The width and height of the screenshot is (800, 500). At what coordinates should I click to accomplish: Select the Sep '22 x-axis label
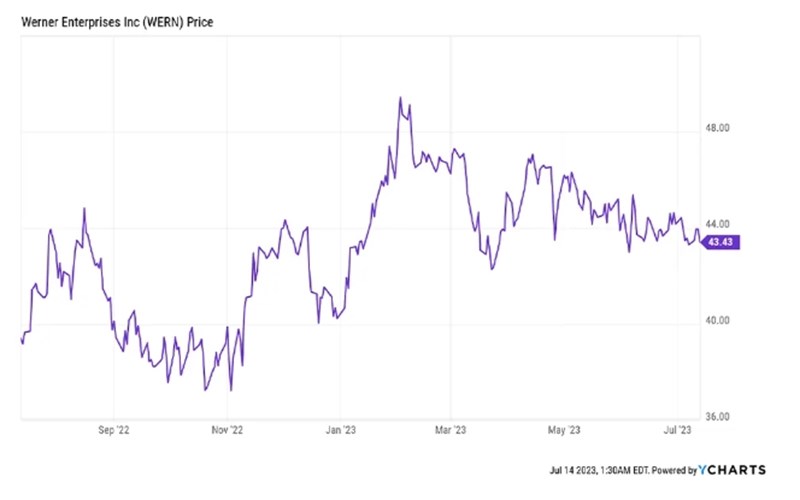(x=114, y=430)
